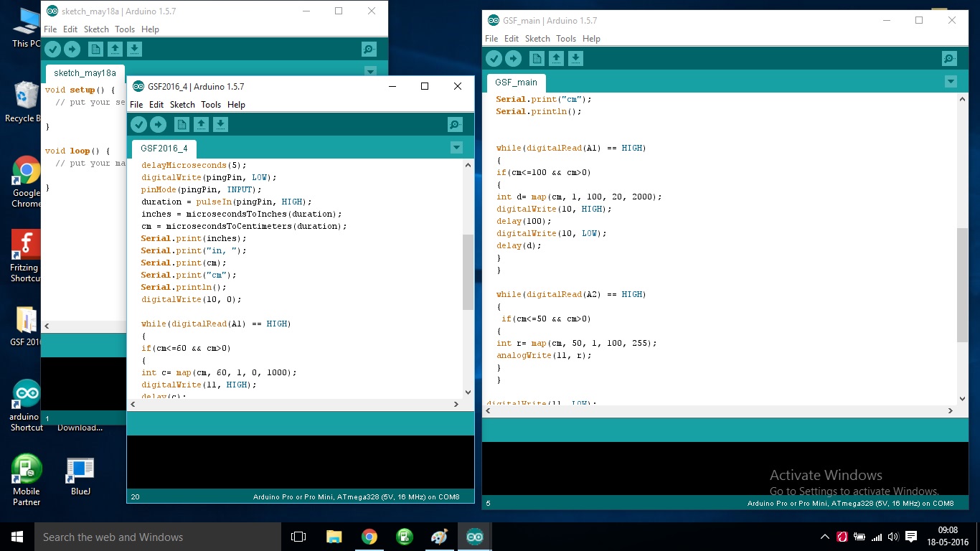Click the Windows Start button
The height and width of the screenshot is (551, 980).
15,536
